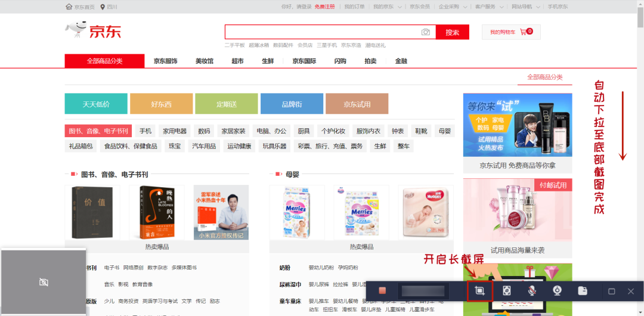Click the red stop recording button

click(382, 291)
